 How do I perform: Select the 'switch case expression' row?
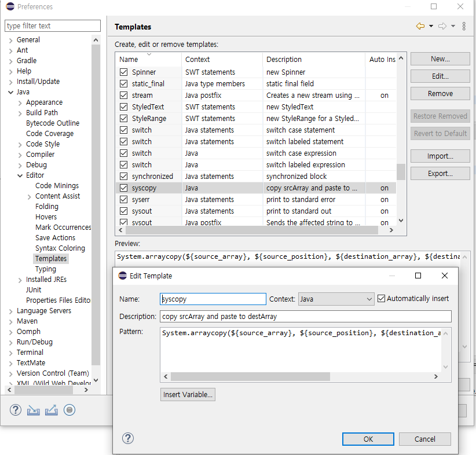click(x=256, y=153)
